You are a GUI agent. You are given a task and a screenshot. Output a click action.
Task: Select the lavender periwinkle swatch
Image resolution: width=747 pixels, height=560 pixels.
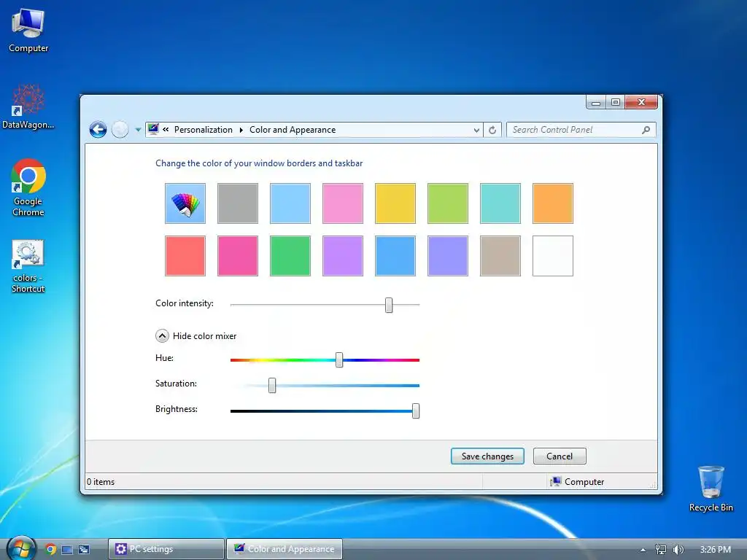click(448, 256)
